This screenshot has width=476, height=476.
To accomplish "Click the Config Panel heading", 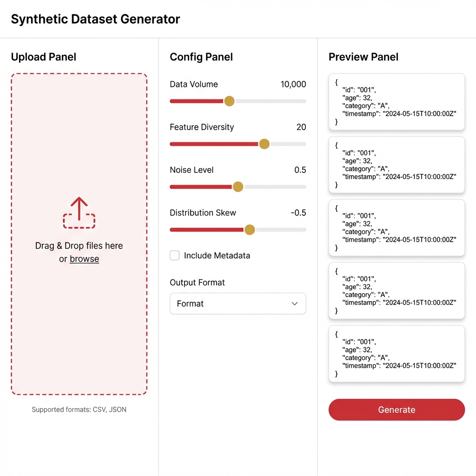I will tap(201, 57).
